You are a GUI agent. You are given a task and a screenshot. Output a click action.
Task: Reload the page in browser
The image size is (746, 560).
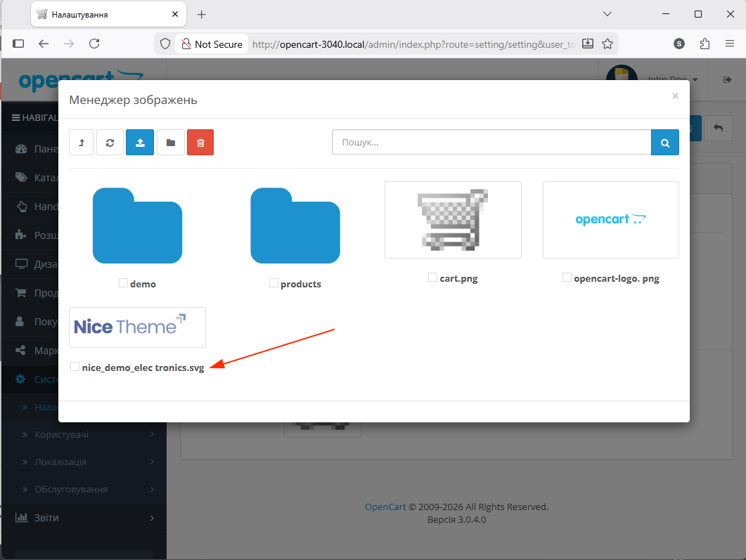point(94,44)
